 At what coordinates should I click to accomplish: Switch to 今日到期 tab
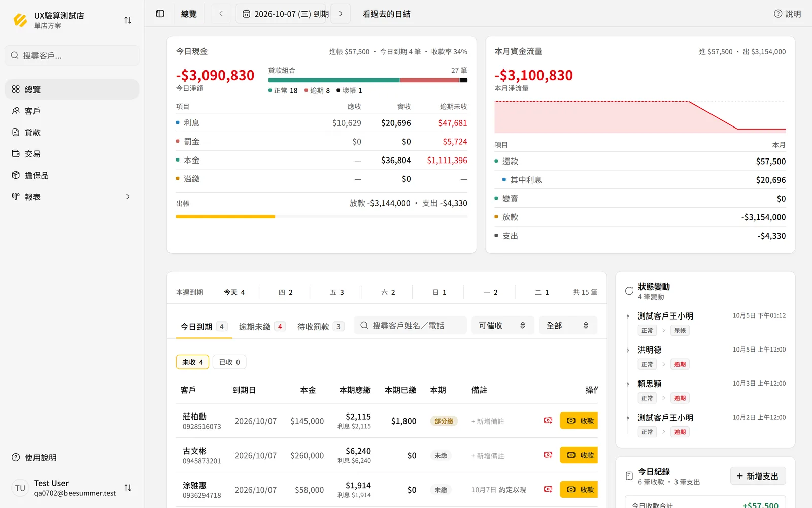(x=204, y=327)
